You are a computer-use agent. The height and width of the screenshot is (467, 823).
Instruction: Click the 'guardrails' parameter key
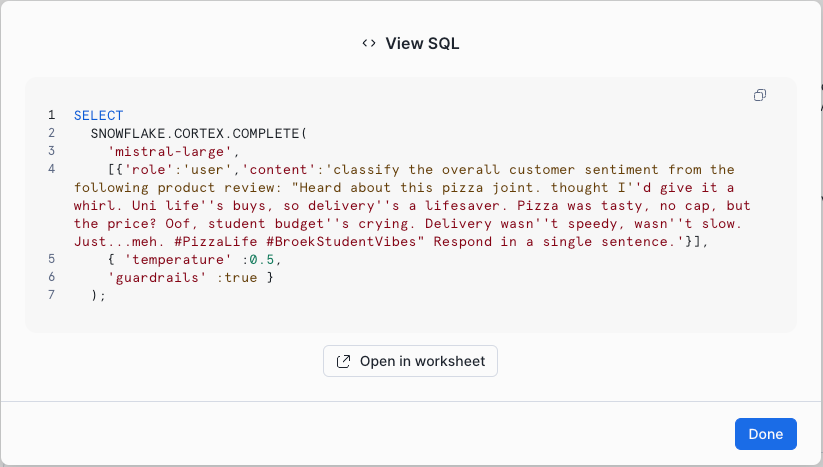pos(161,277)
